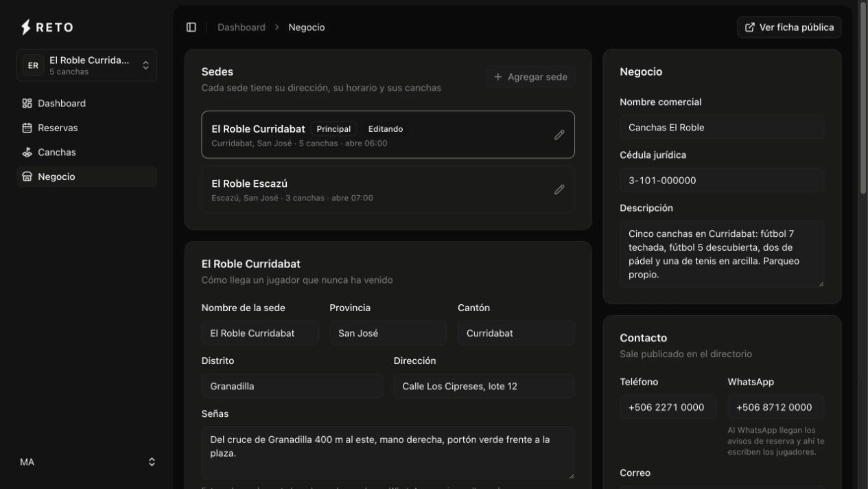Focus the Teléfono field
Viewport: 868px width, 489px height.
point(668,407)
